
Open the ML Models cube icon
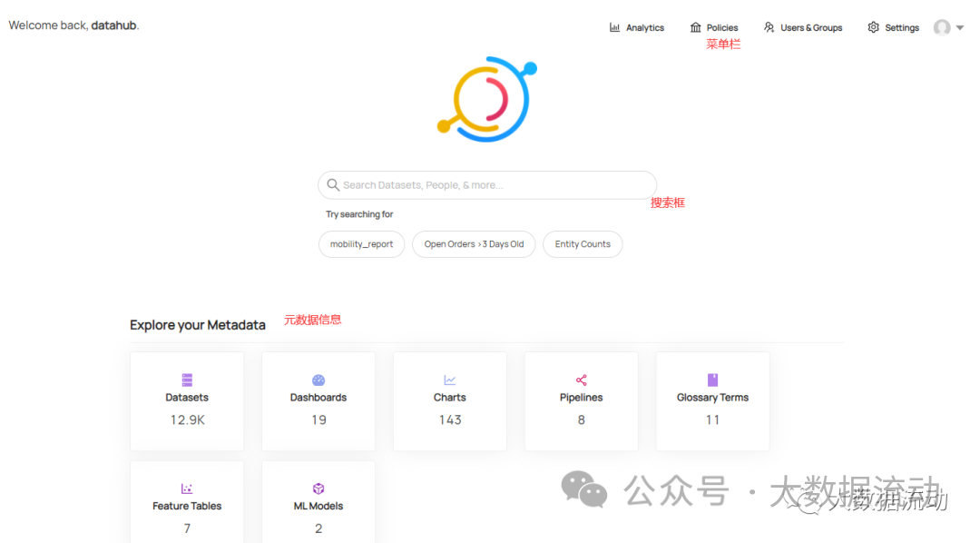pyautogui.click(x=318, y=487)
